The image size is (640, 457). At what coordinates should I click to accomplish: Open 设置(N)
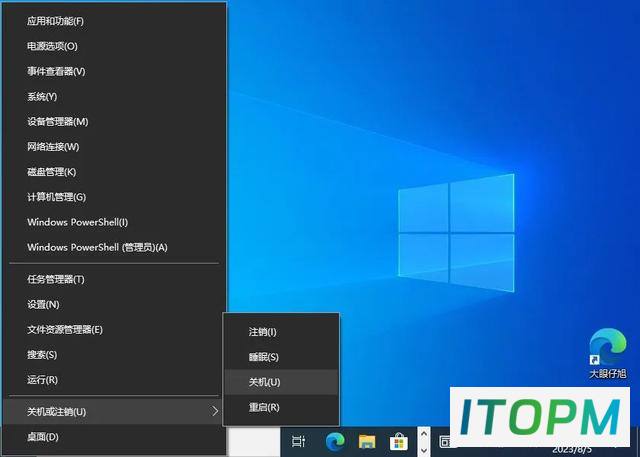point(114,305)
